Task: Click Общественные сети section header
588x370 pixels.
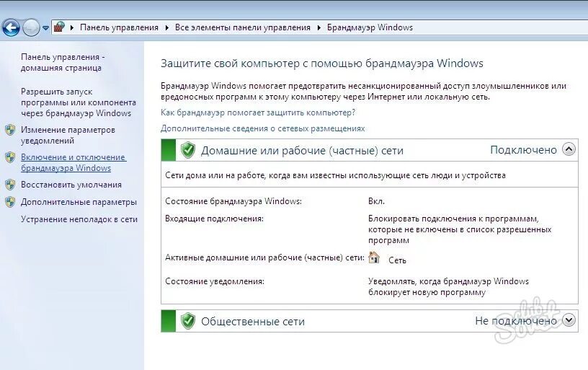Action: (x=253, y=322)
